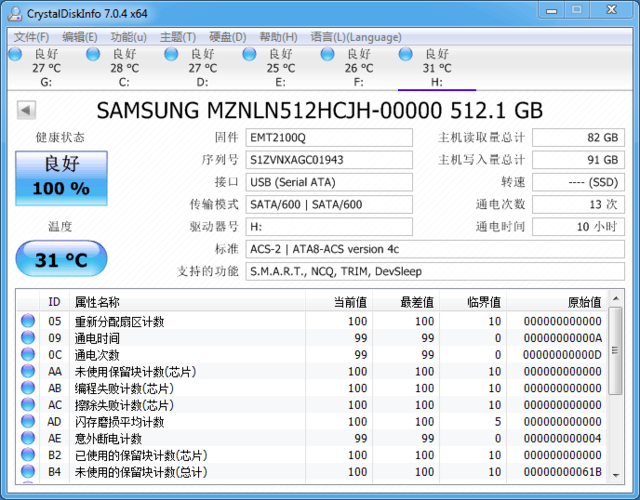Click the 原始值 column header

[557, 302]
